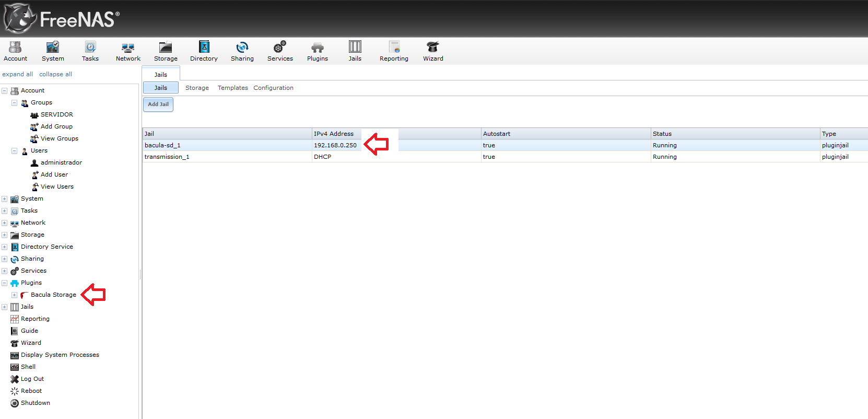Open View Groups in the tree

[60, 138]
